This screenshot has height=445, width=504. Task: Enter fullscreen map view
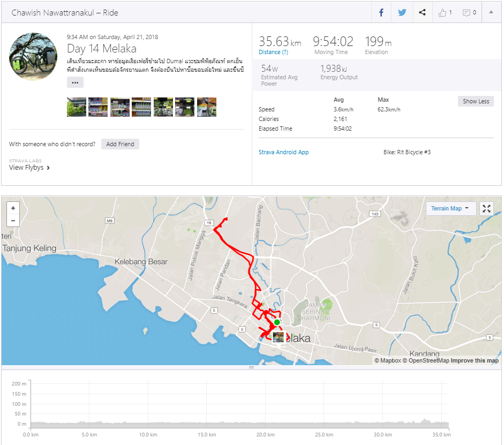point(487,208)
